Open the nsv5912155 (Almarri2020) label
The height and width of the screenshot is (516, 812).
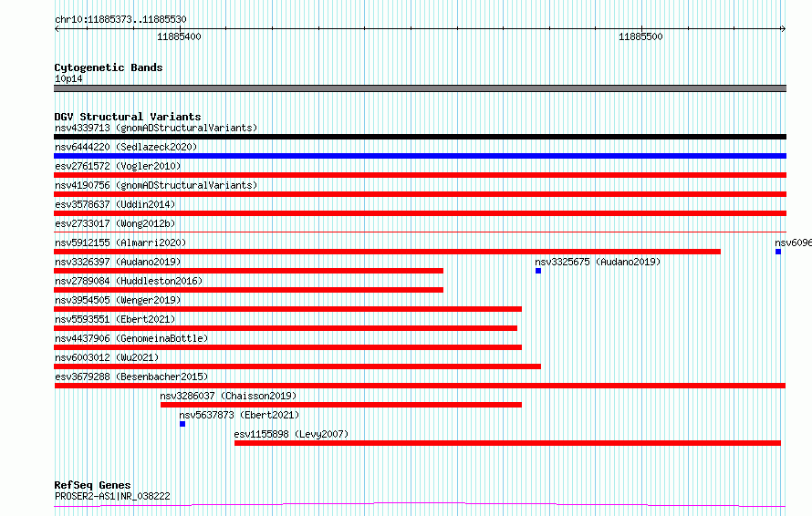coord(120,243)
